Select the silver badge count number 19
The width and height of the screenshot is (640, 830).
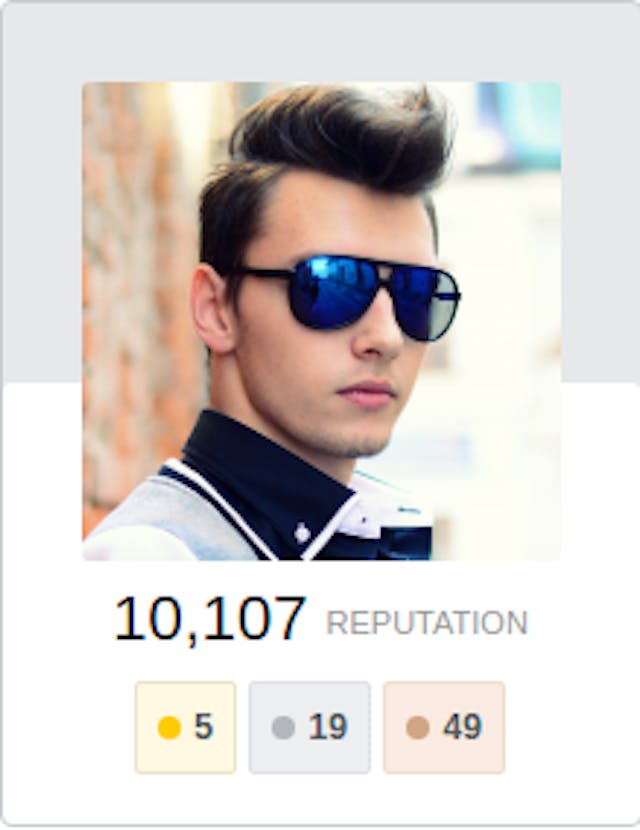click(x=328, y=727)
